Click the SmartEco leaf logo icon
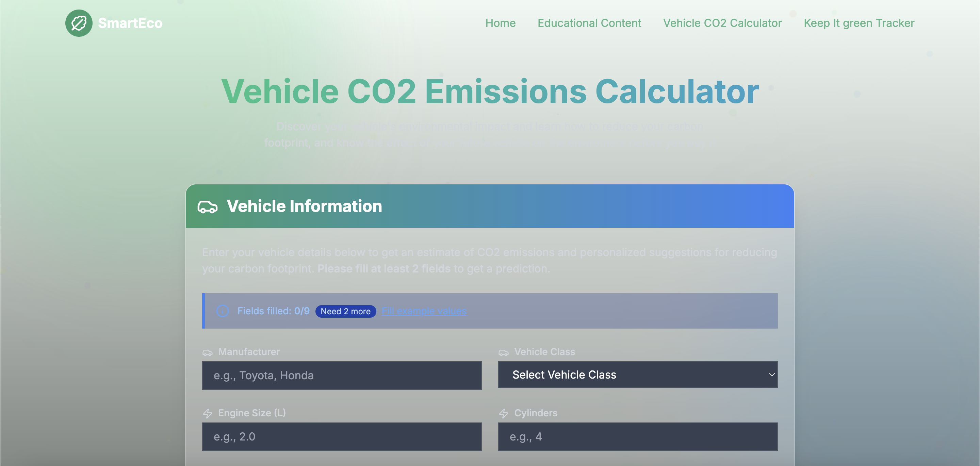This screenshot has height=466, width=980. tap(79, 23)
